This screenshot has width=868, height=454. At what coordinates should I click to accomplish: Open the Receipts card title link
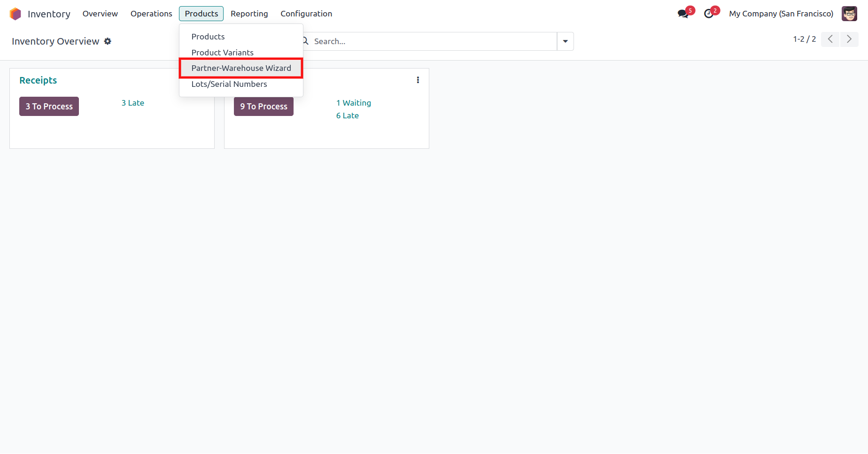38,80
